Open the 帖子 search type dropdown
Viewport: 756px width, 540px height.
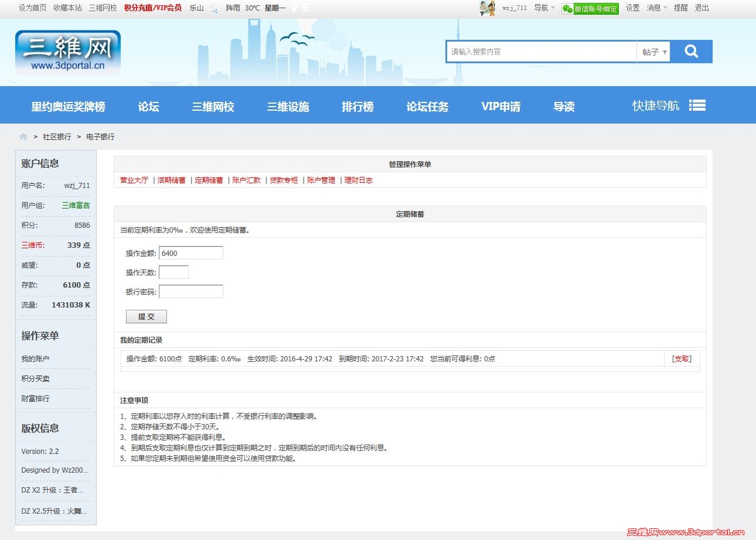click(x=653, y=51)
